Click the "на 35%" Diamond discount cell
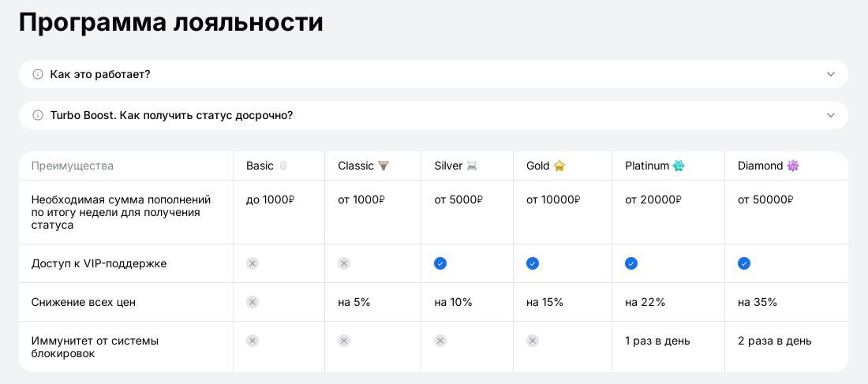This screenshot has height=384, width=868. point(758,302)
